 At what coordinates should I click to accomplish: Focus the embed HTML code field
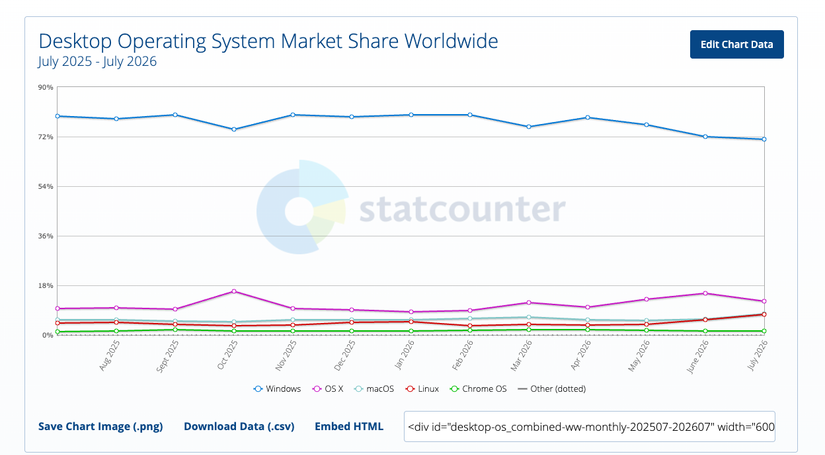[589, 427]
